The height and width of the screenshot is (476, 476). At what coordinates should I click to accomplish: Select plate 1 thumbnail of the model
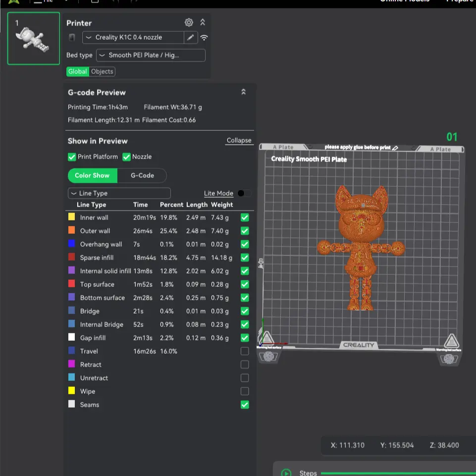33,39
